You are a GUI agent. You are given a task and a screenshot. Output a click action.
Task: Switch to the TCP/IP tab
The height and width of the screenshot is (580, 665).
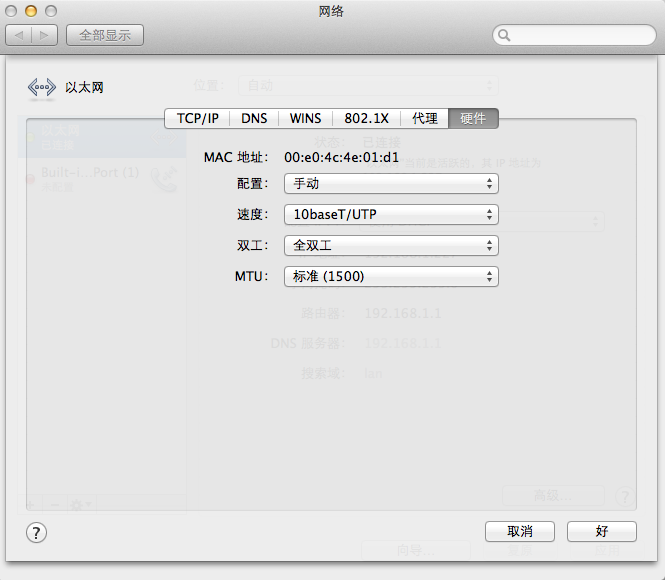click(x=197, y=118)
